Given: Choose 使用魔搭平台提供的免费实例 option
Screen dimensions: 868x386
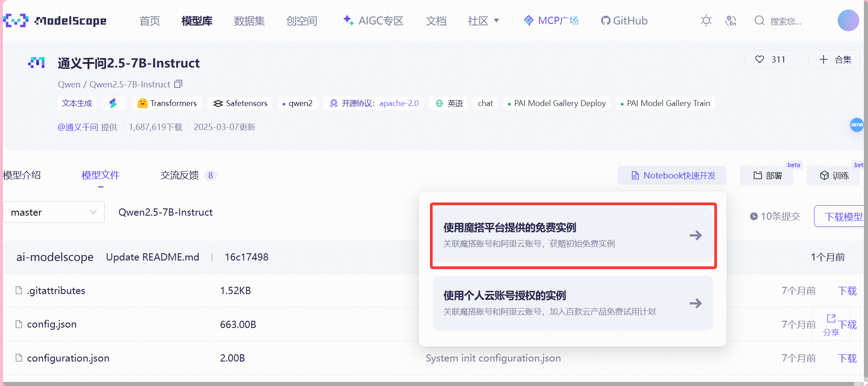Looking at the screenshot, I should click(573, 235).
